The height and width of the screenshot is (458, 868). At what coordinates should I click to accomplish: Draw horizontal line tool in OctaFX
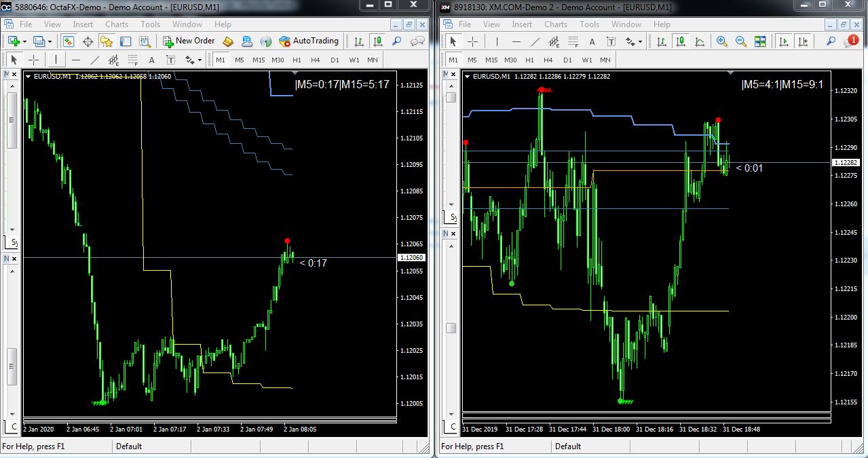pyautogui.click(x=76, y=60)
